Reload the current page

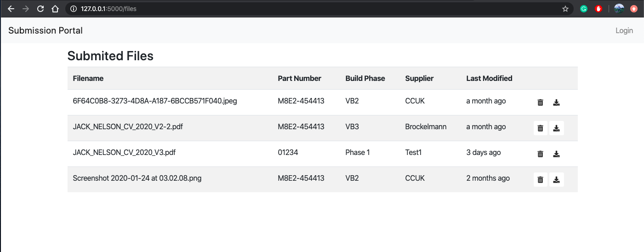click(x=40, y=9)
